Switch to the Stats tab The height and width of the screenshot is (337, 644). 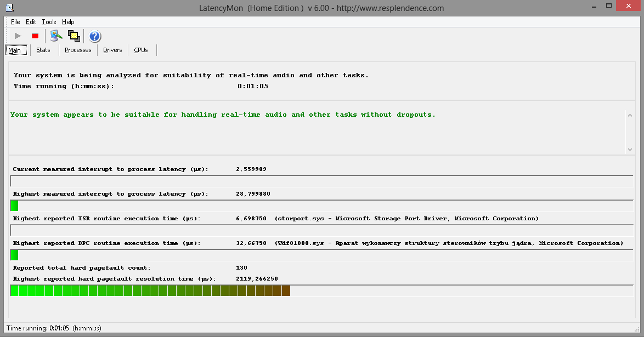(x=43, y=50)
